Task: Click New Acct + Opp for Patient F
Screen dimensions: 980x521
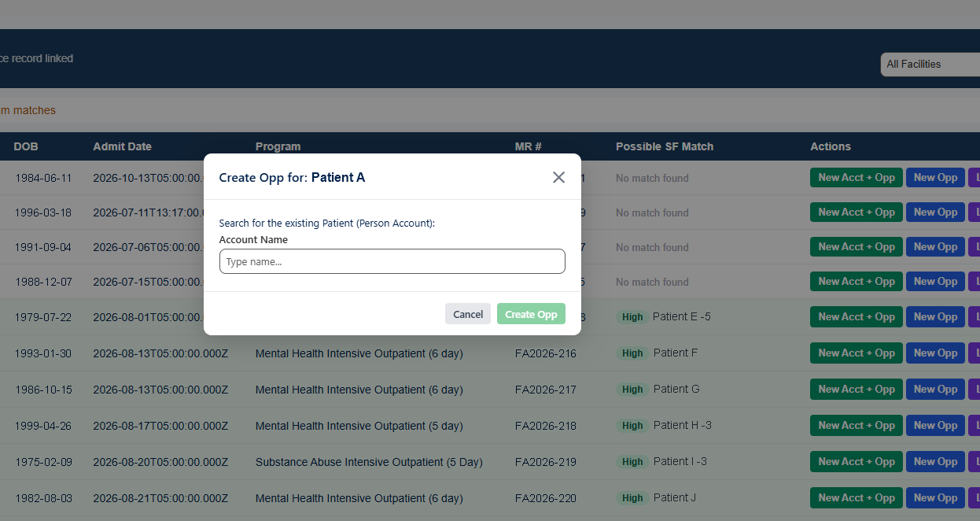Action: (x=857, y=353)
